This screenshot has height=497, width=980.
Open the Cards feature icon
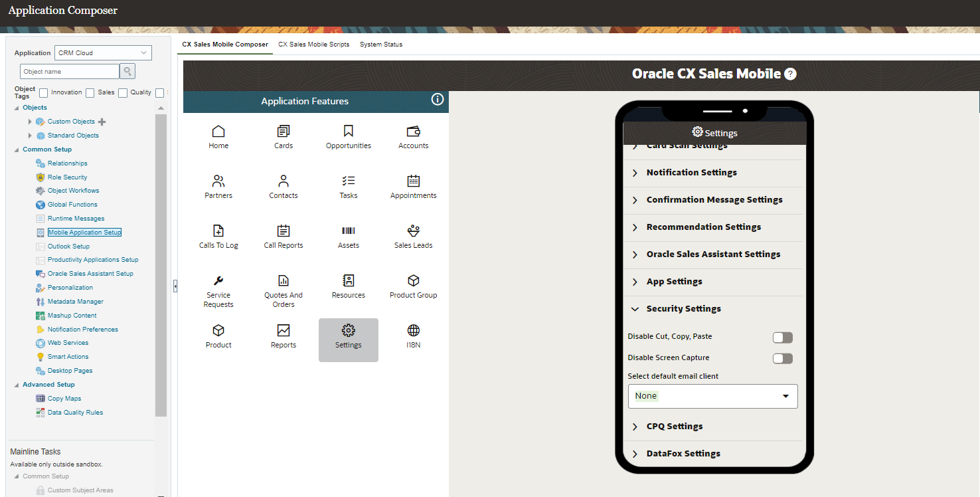click(284, 132)
